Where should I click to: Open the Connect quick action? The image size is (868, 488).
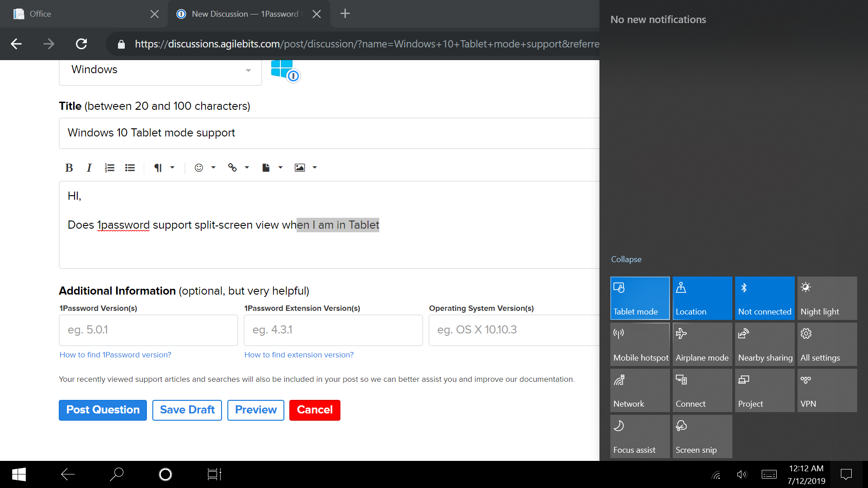click(703, 390)
